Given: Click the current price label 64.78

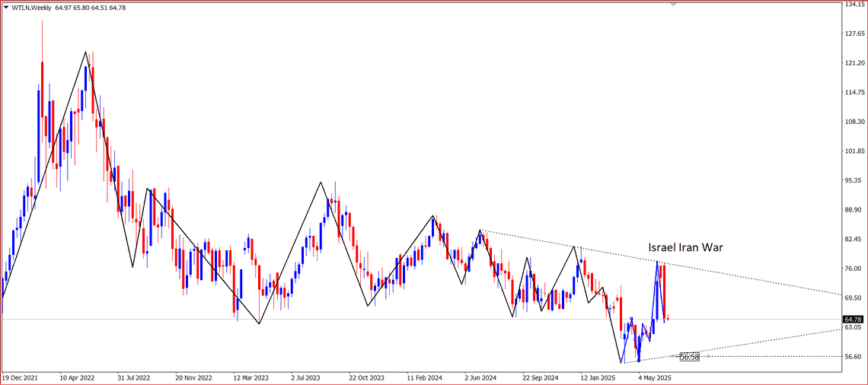Looking at the screenshot, I should pyautogui.click(x=854, y=319).
